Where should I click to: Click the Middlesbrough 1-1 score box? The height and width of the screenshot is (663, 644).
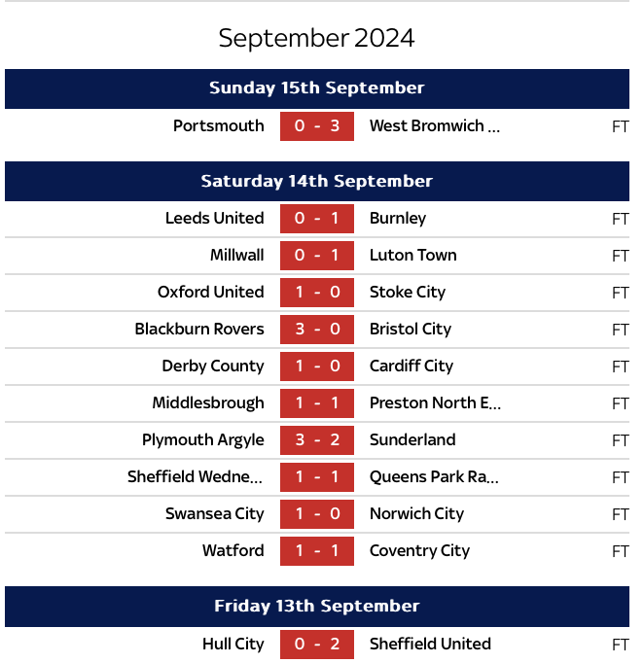(x=317, y=403)
